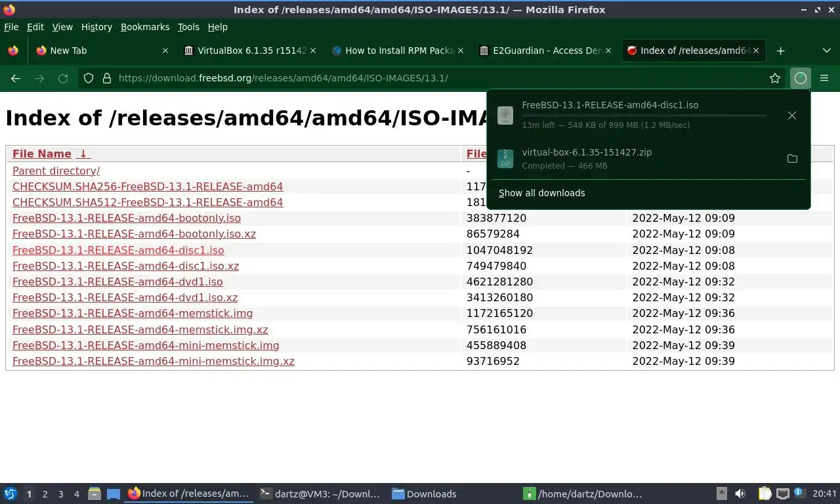Download the mini-memstick.img.xz file
Viewport: 840px width, 504px height.
click(153, 361)
